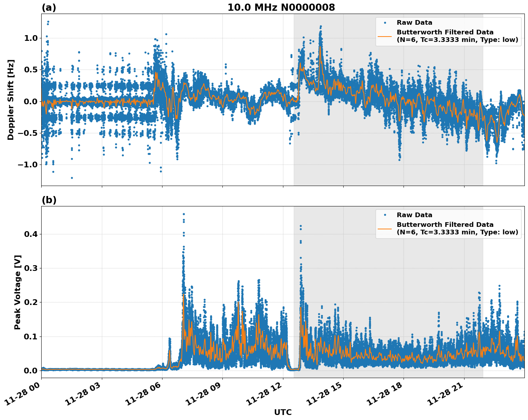Viewport: 528px width, 420px height.
Task: Click the "0.2" tick on Peak Voltage axis
Action: [31, 302]
